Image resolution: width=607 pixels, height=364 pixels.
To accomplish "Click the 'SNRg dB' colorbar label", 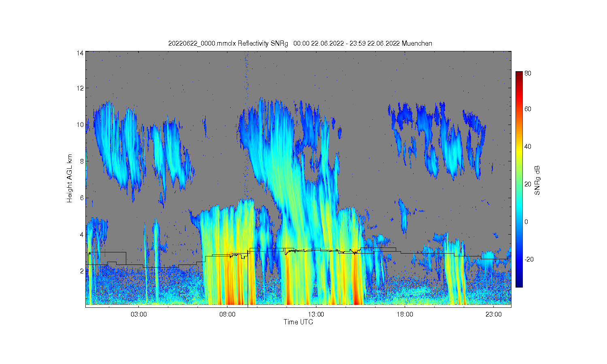I will [537, 180].
